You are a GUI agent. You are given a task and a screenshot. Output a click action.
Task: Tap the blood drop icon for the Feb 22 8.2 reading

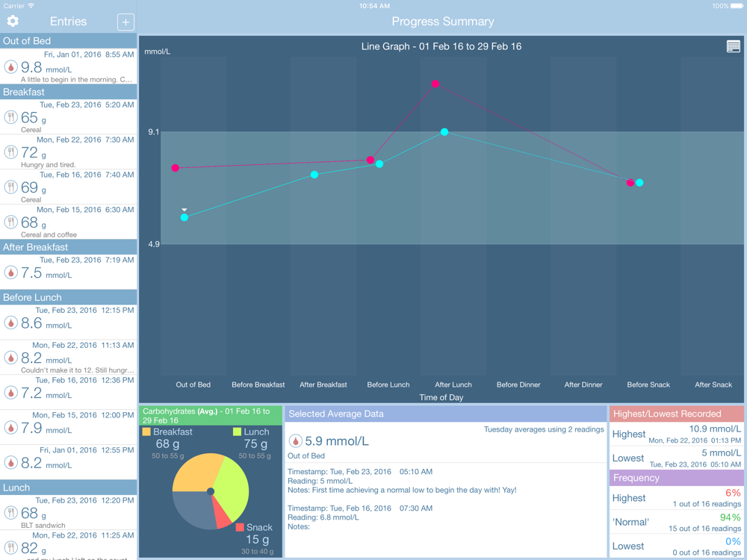coord(11,358)
